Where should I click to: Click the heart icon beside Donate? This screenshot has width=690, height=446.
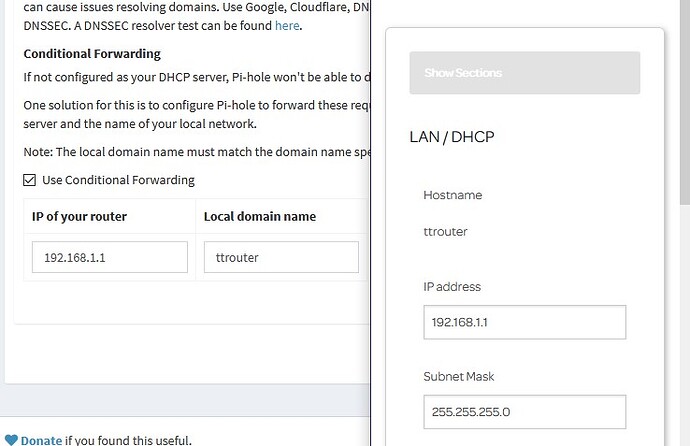[11, 439]
